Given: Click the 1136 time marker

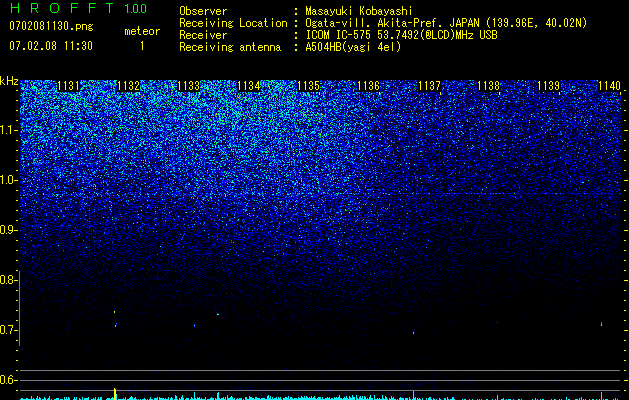Looking at the screenshot, I should tap(368, 86).
